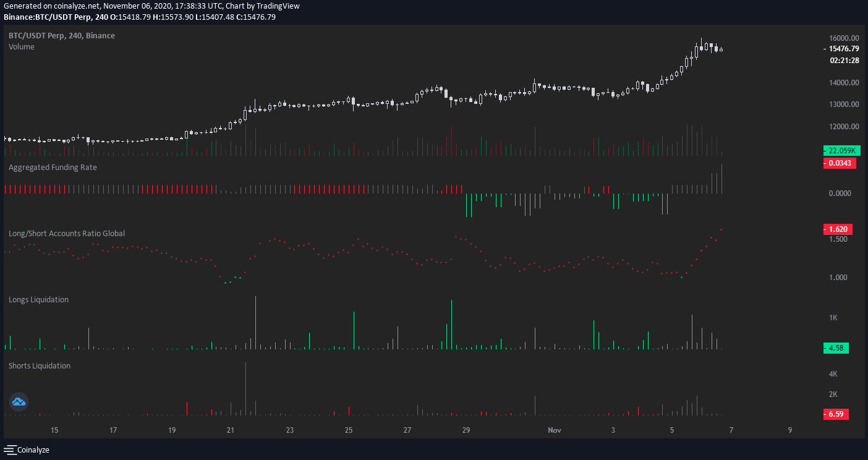Select the BTC/USDT Perp, 240, Binance chart title
Screen dimensions: 868x460
click(x=61, y=36)
